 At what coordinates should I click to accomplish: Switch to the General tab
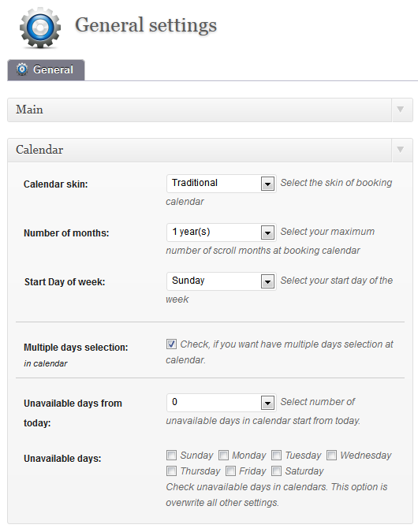(46, 70)
